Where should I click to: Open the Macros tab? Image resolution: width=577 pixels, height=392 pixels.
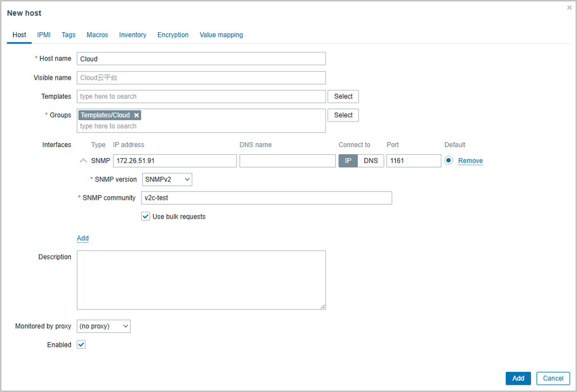tap(97, 35)
